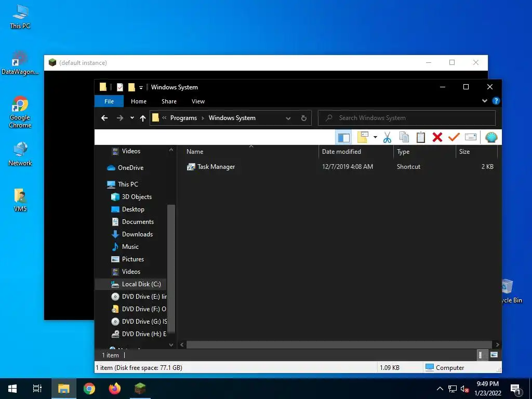Switch to the Minecraft taskbar app
The height and width of the screenshot is (399, 532).
140,389
